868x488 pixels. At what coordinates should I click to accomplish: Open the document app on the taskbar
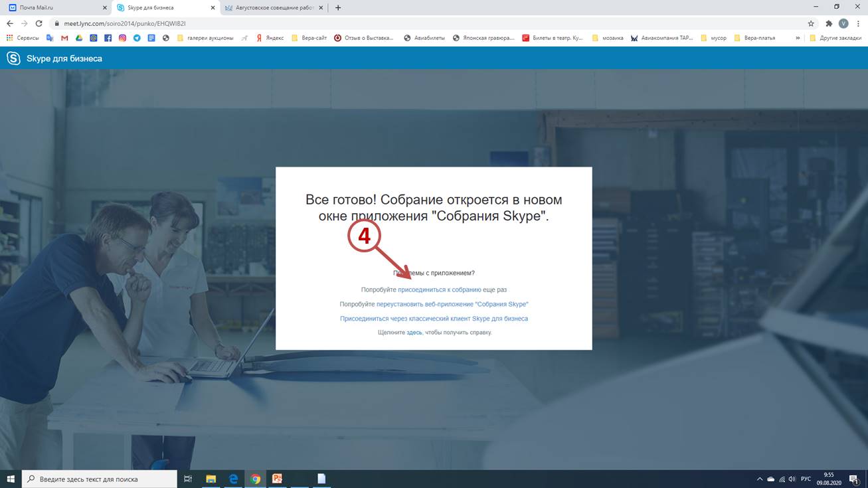[321, 479]
